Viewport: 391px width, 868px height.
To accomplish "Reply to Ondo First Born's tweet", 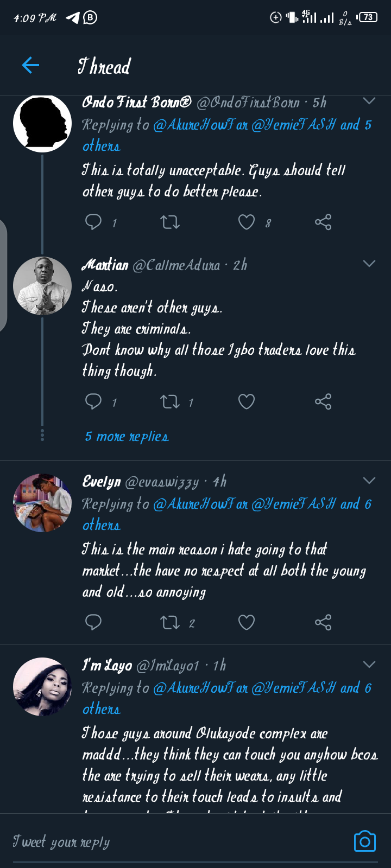I will (93, 222).
